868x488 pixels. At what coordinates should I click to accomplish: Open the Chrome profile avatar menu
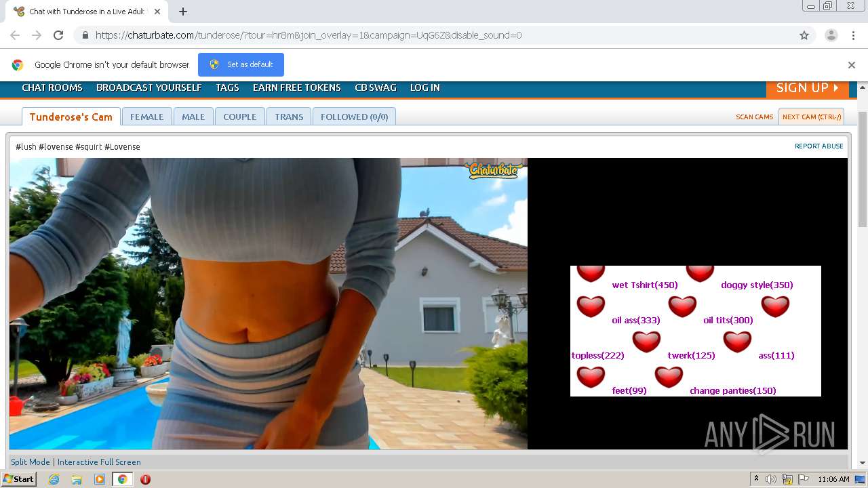click(831, 35)
